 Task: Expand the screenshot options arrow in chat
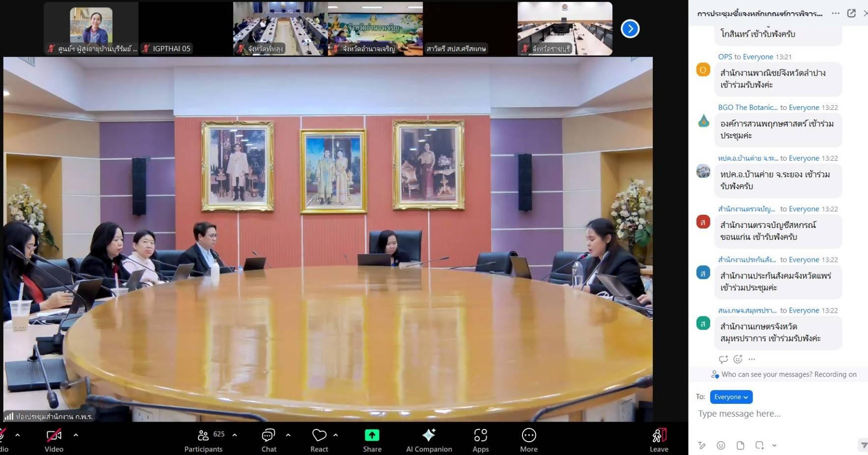click(x=774, y=445)
